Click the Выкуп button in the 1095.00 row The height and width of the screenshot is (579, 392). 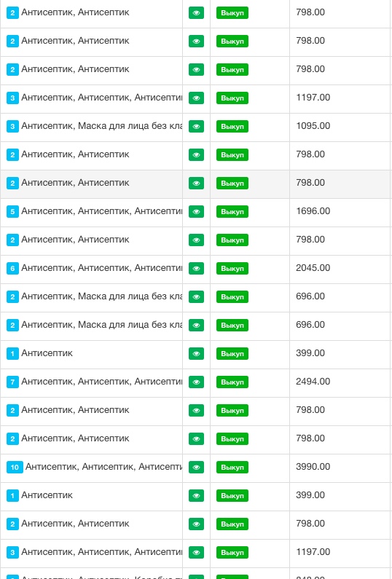coord(232,126)
